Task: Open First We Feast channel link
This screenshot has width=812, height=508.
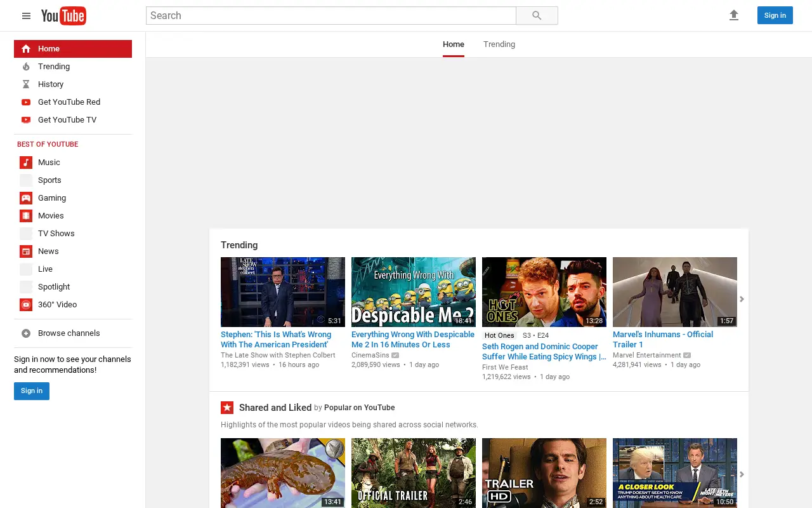Action: coord(505,368)
